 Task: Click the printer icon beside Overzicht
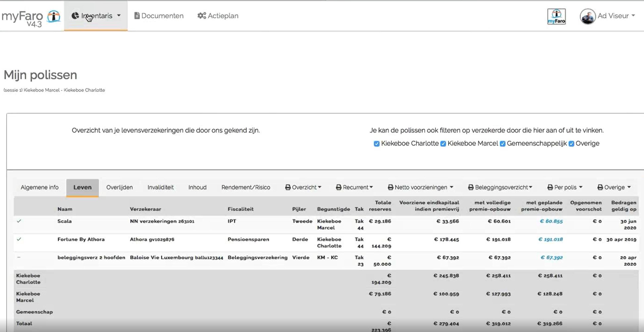288,187
